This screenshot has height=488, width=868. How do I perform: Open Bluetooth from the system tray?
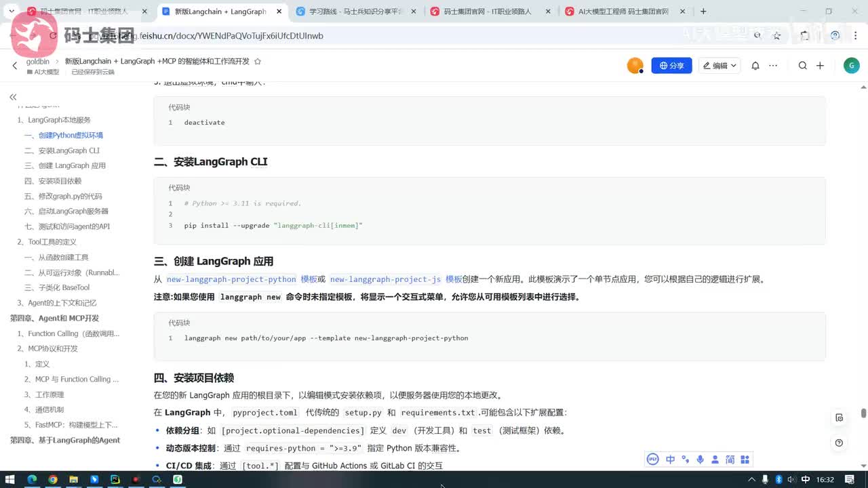click(778, 479)
